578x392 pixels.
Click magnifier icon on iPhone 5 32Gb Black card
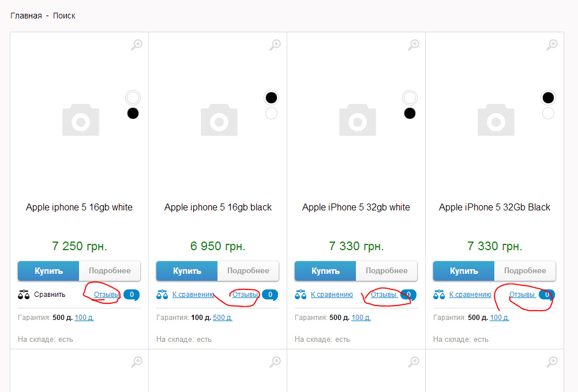pos(552,44)
